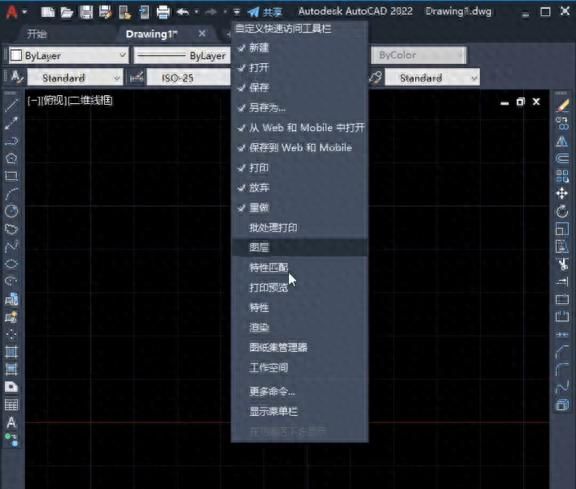Choose 特性匹配 from the customize menu

299,267
